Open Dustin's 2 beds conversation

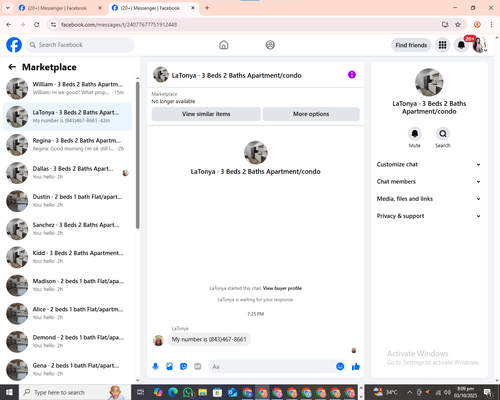(68, 201)
